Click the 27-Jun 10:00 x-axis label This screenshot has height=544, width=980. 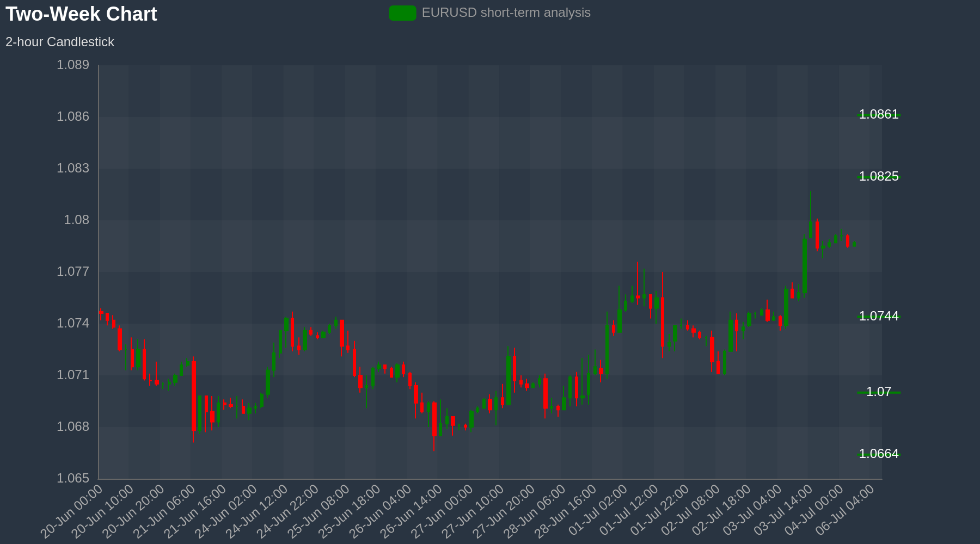tap(473, 512)
